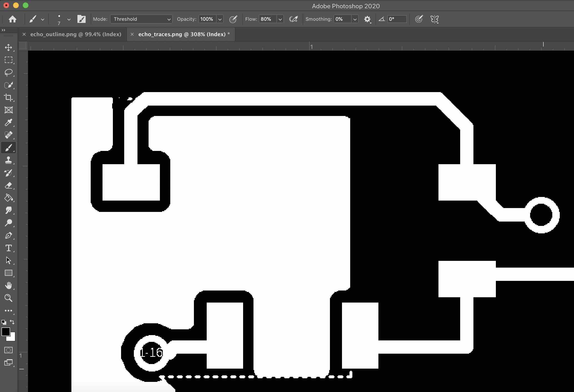Close the echo_outline.png document tab
The height and width of the screenshot is (392, 574).
tap(24, 34)
